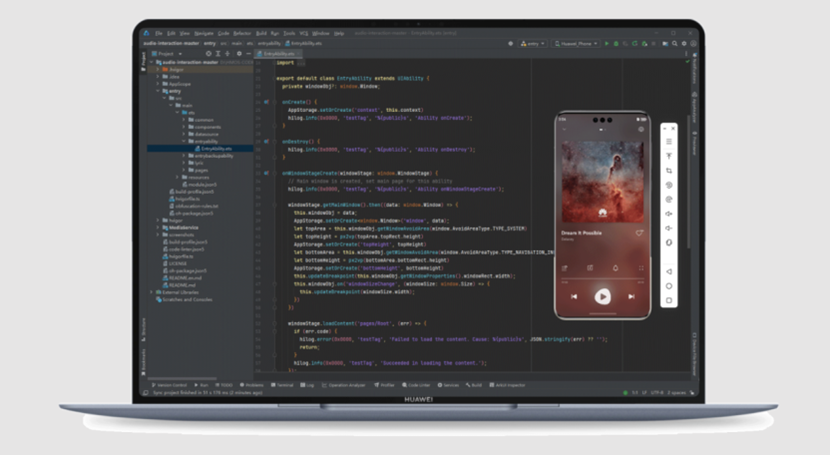Open the entry run configuration dropdown
830x455 pixels.
click(x=534, y=44)
